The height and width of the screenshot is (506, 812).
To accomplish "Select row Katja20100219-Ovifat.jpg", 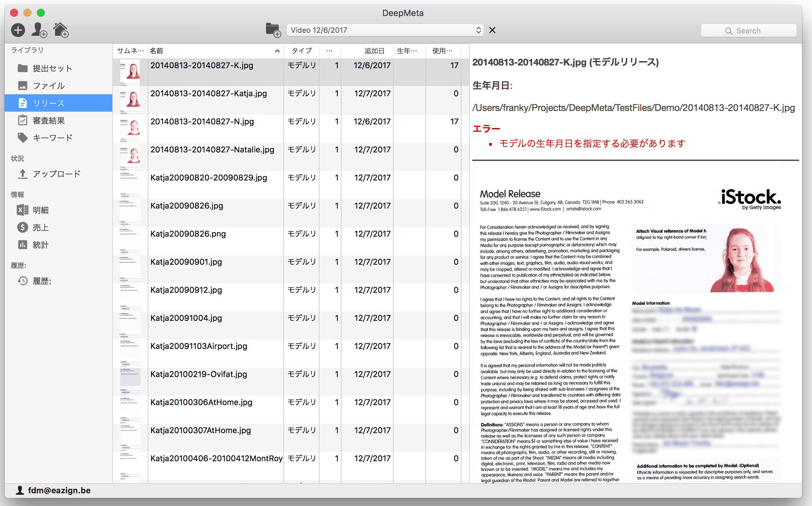I will pyautogui.click(x=290, y=382).
